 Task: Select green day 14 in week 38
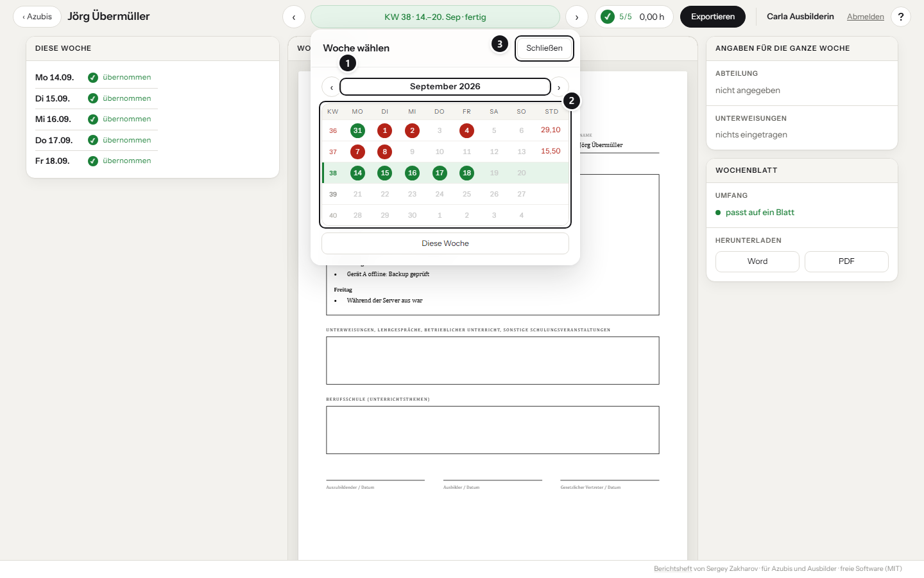pyautogui.click(x=357, y=173)
